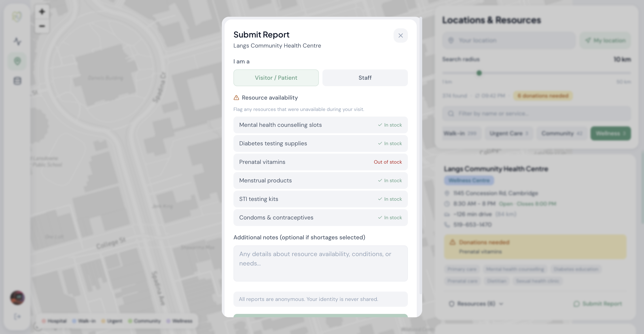Toggle STI testing kits availability
644x334 pixels.
tap(320, 199)
